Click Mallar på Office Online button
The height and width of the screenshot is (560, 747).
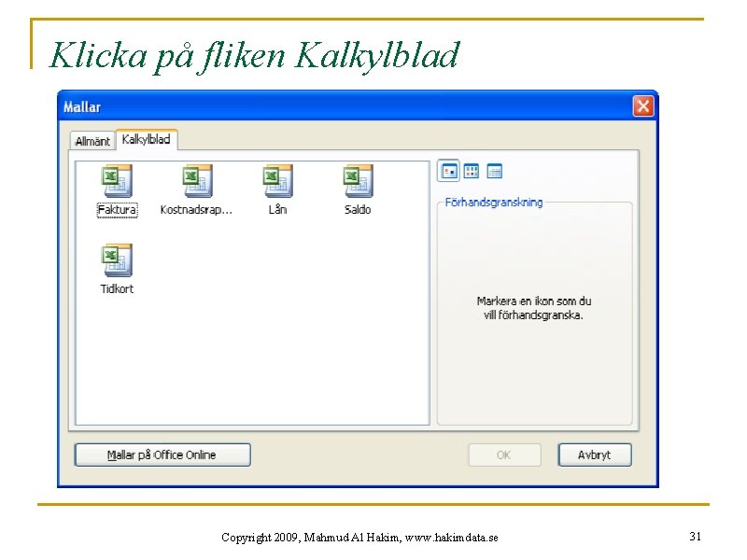(x=162, y=455)
